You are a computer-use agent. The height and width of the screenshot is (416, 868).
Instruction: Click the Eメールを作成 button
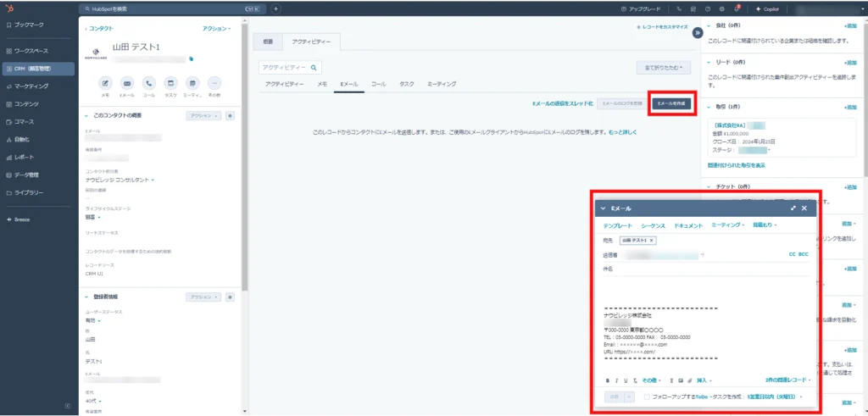tap(671, 103)
